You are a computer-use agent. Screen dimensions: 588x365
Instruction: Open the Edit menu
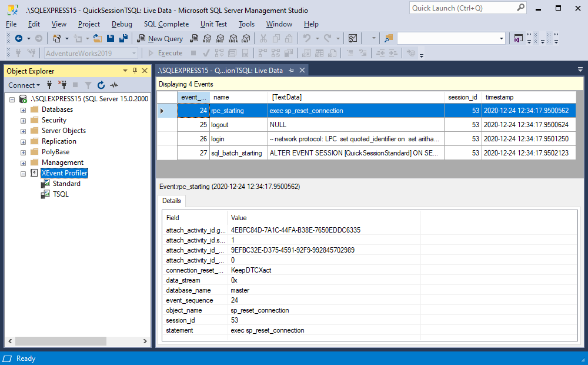click(34, 24)
